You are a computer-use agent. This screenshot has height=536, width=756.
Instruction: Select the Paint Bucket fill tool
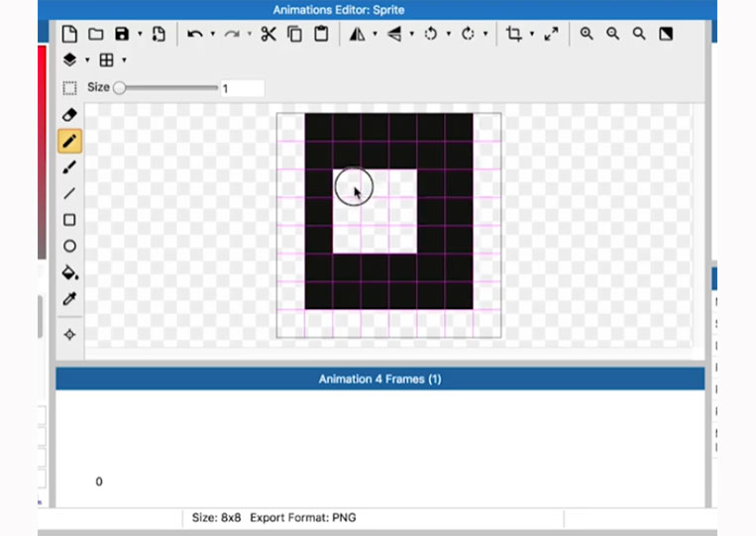point(70,272)
